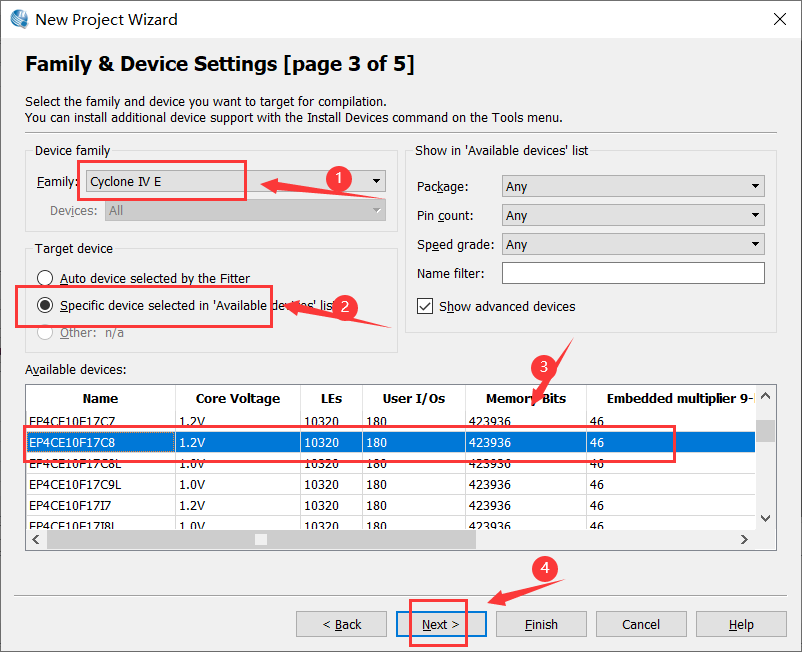Select device row EP4CE10F17C8

click(391, 442)
